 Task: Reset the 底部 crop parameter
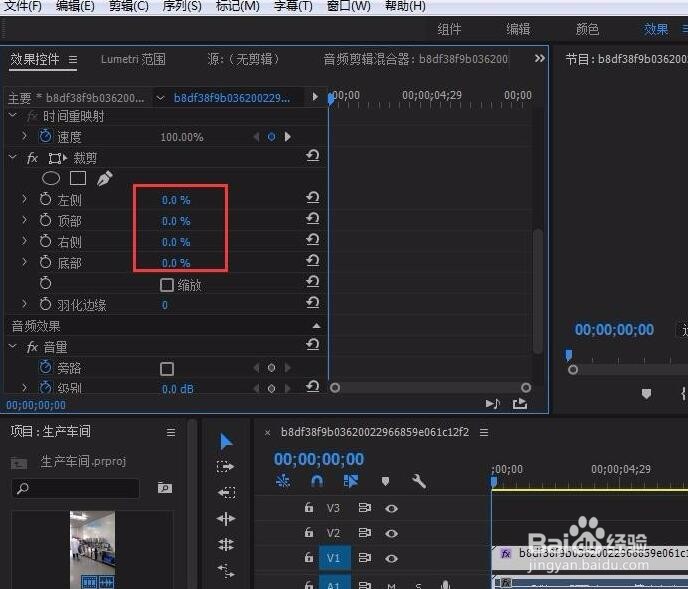pos(312,261)
